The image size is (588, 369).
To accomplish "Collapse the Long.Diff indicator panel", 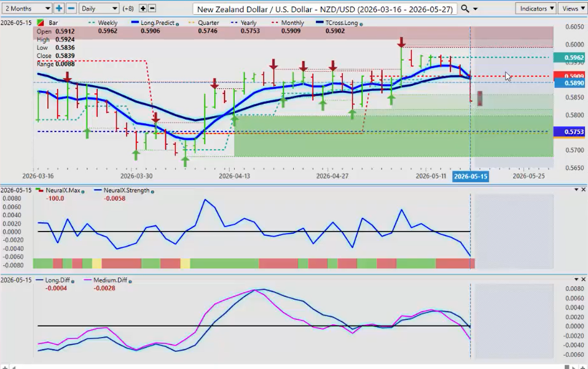I will (576, 279).
